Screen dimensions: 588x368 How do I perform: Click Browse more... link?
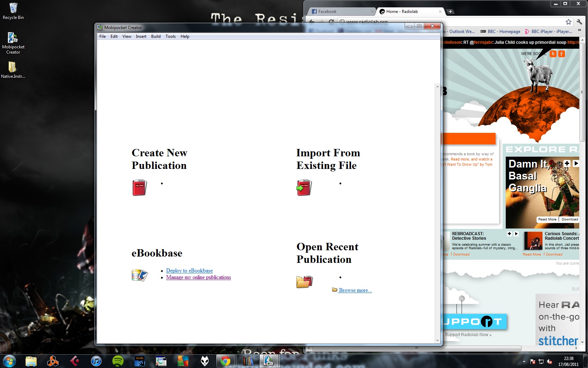click(355, 290)
